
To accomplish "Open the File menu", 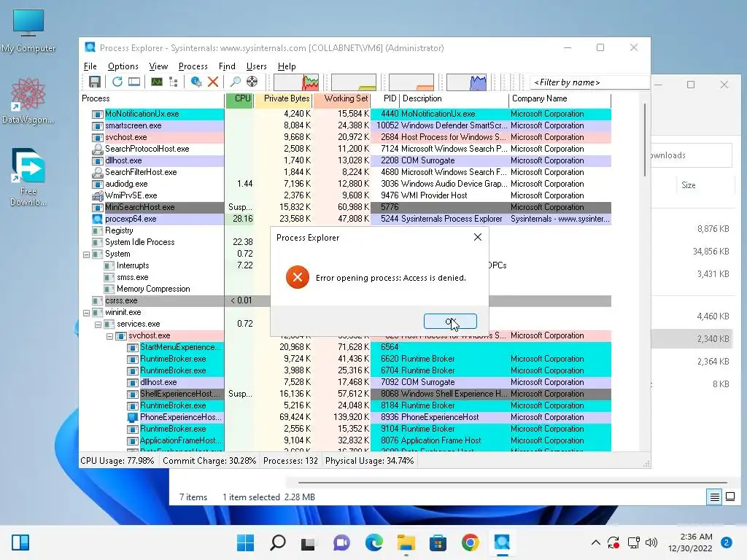I will click(90, 66).
